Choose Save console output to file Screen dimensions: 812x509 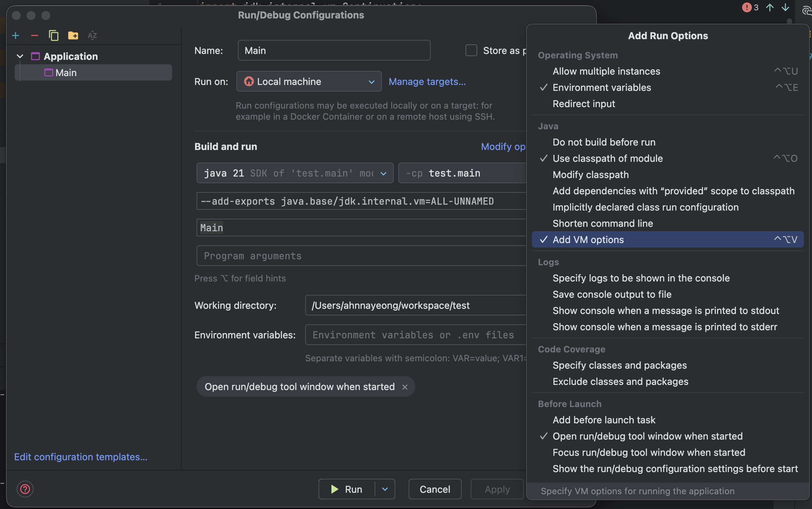(612, 294)
